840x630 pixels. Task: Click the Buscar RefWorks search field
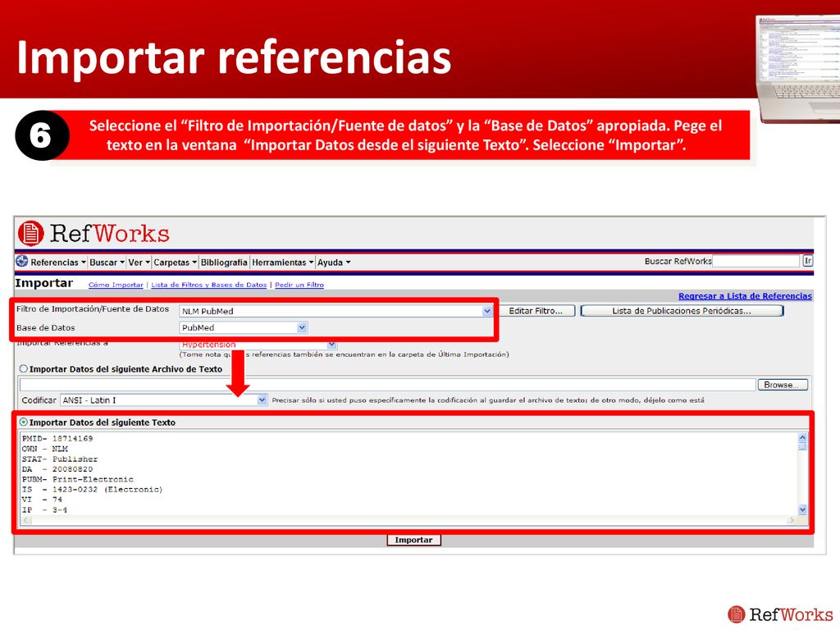[x=756, y=261]
